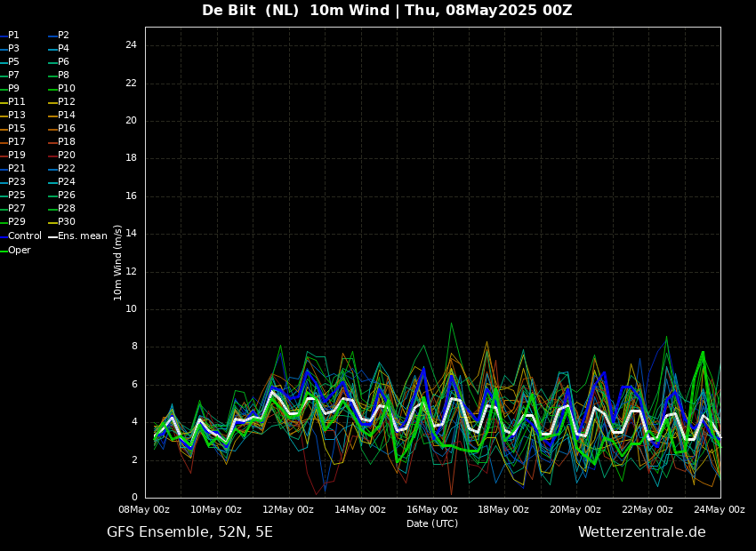Click the 10m Wind (m/s) axis label
The image size is (756, 551).
[118, 262]
